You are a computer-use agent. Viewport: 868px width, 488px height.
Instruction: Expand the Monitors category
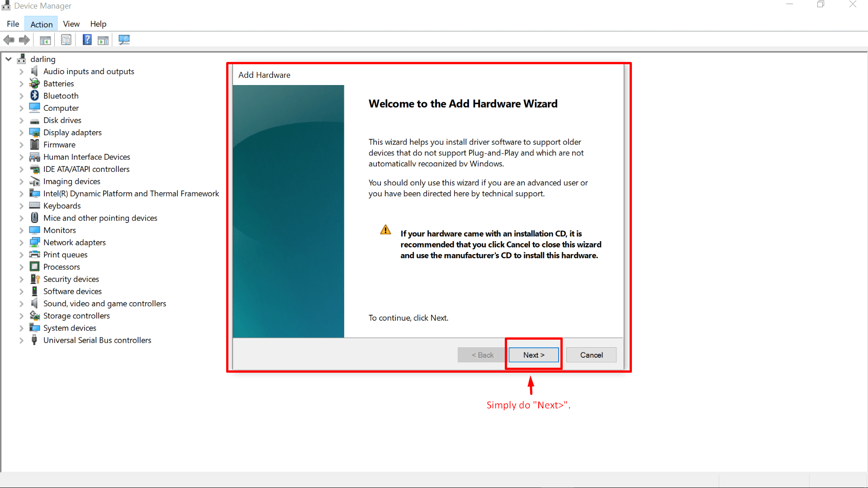click(x=21, y=230)
